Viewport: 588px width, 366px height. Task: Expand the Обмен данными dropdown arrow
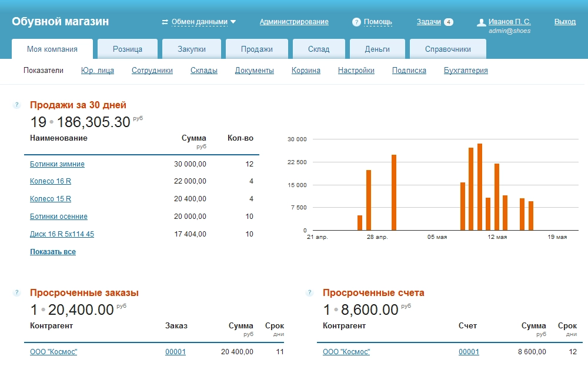[233, 22]
